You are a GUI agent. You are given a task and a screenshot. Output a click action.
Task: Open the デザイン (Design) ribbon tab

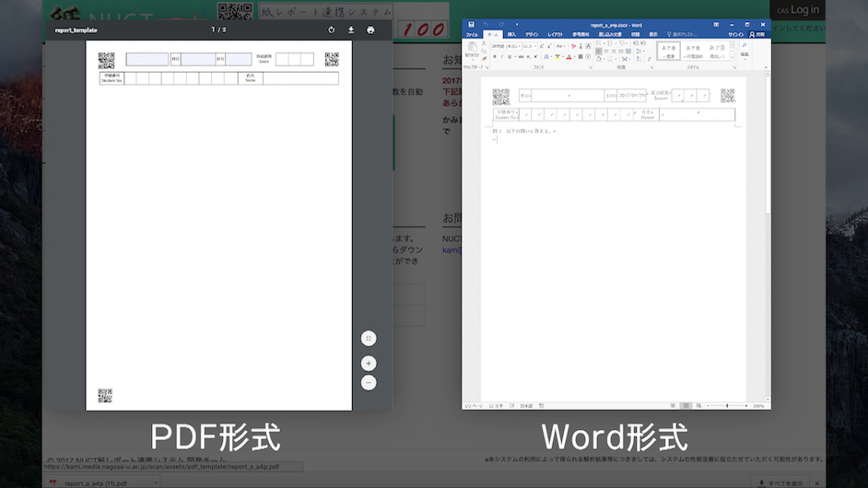click(x=532, y=35)
